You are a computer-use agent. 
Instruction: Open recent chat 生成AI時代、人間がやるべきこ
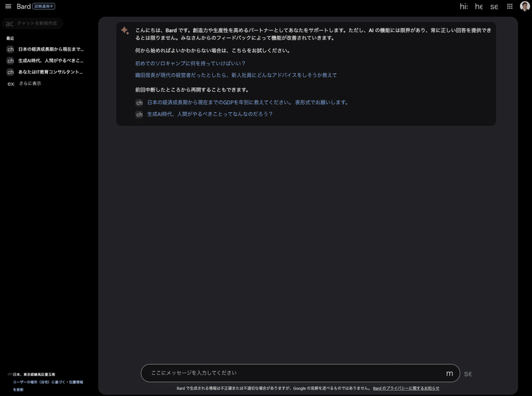(x=45, y=60)
